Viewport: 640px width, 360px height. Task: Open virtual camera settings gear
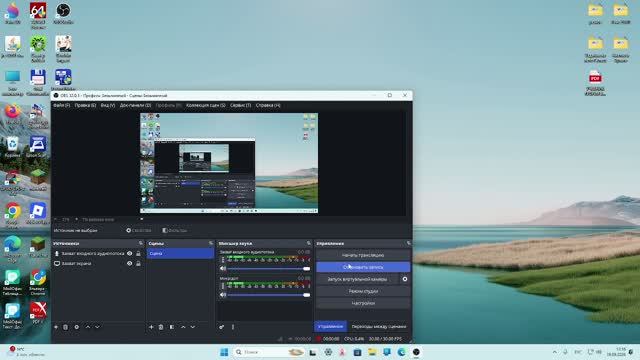405,279
